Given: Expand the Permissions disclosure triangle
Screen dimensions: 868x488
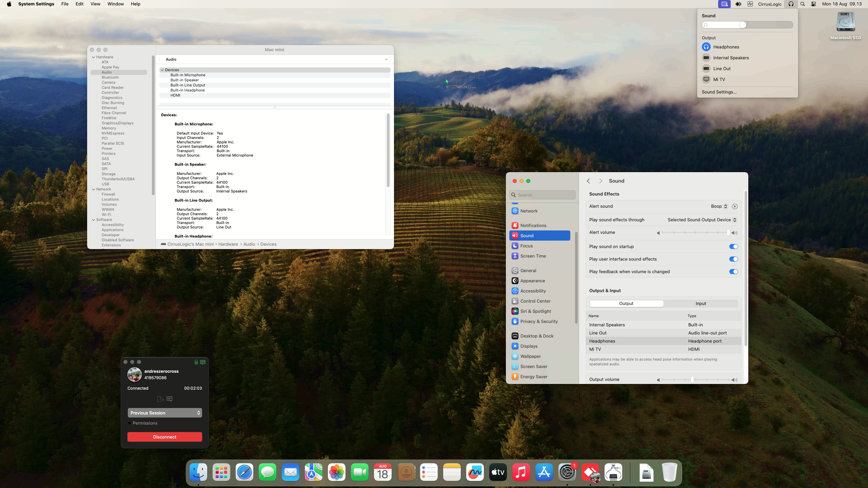Looking at the screenshot, I should click(x=130, y=423).
